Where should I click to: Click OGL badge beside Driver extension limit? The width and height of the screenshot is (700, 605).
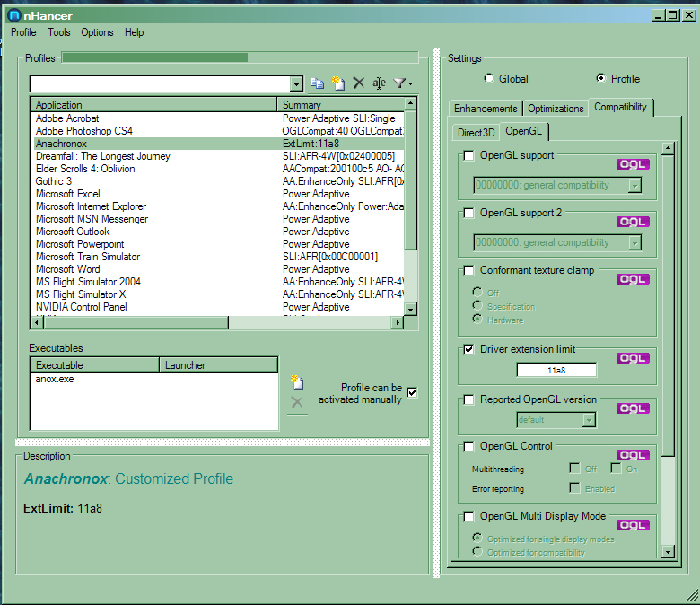(x=633, y=358)
